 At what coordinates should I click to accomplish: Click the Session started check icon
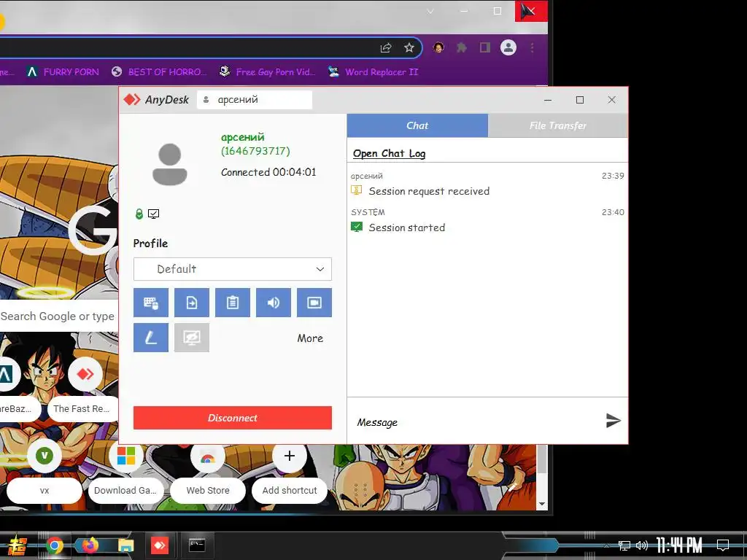coord(356,227)
